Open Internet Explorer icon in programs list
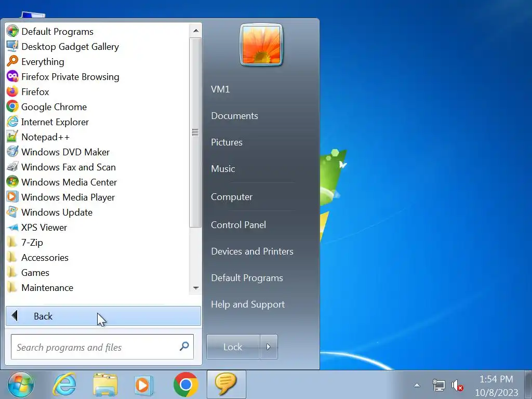 pos(12,122)
